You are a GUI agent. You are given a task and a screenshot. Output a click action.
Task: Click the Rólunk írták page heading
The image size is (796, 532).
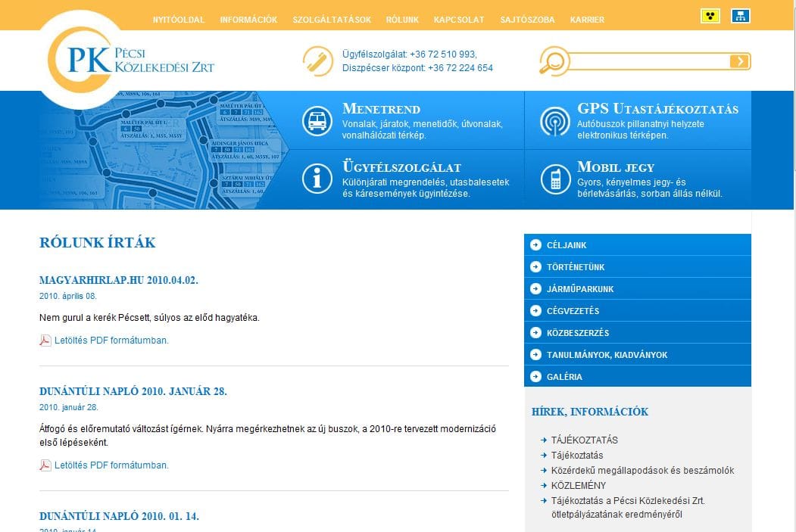98,242
